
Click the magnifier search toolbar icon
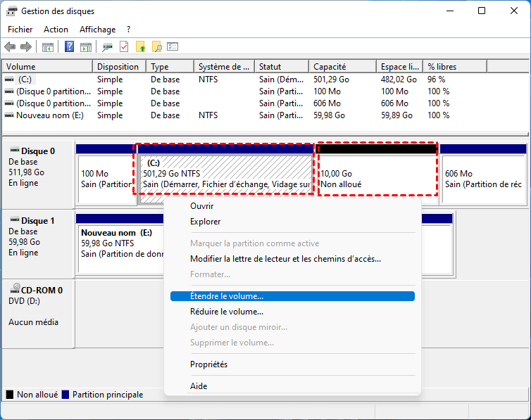[157, 47]
